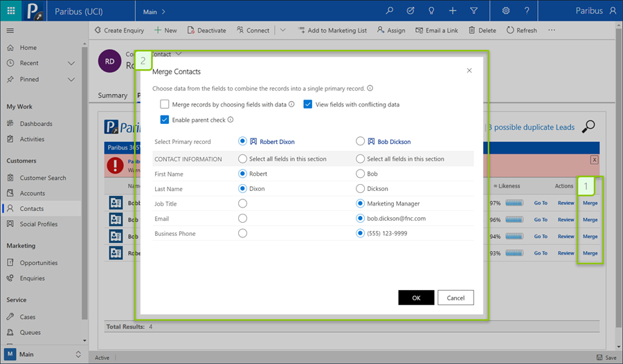Image resolution: width=623 pixels, height=364 pixels.
Task: Expand the Pinned section chevron
Action: click(71, 80)
